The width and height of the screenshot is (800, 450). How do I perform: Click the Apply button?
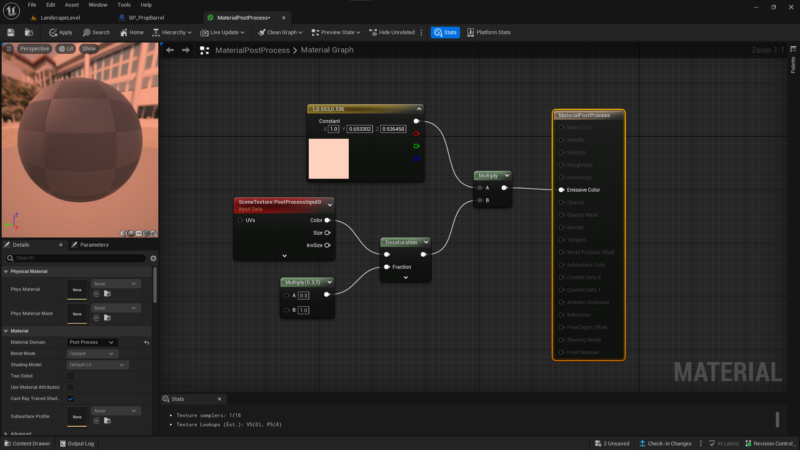click(61, 32)
